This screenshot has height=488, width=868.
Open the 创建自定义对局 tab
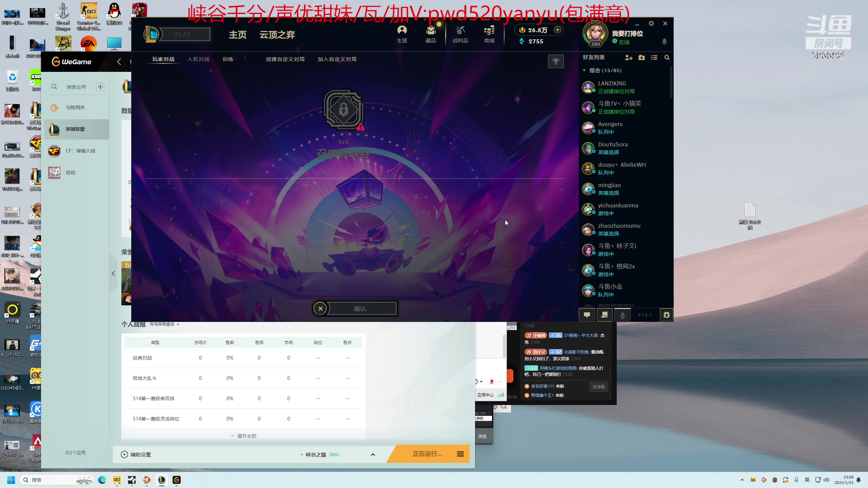point(285,59)
